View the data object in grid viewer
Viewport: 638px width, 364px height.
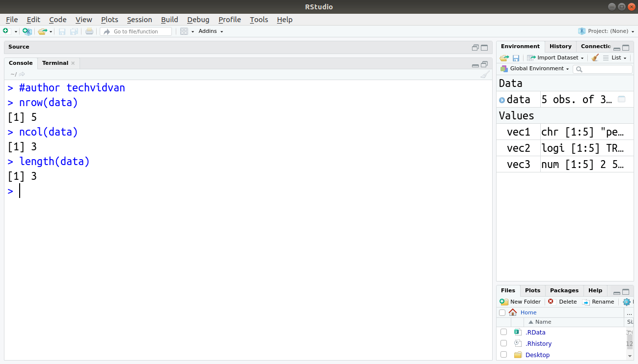tap(621, 99)
